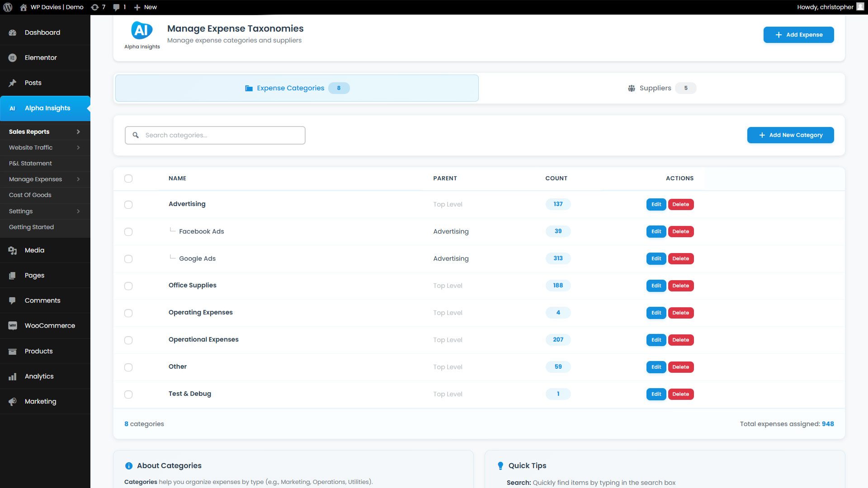Click the WordPress logo icon
This screenshot has height=488, width=868.
click(8, 7)
